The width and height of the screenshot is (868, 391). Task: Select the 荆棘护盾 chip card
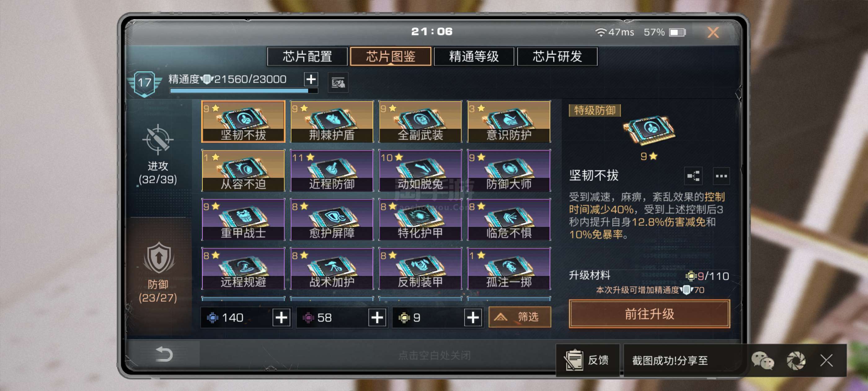[332, 121]
